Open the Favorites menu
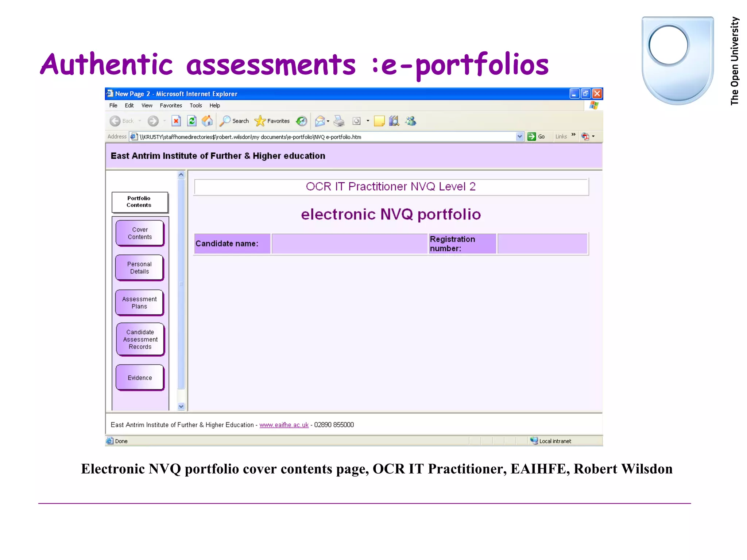Image resolution: width=747 pixels, height=560 pixels. pyautogui.click(x=171, y=106)
